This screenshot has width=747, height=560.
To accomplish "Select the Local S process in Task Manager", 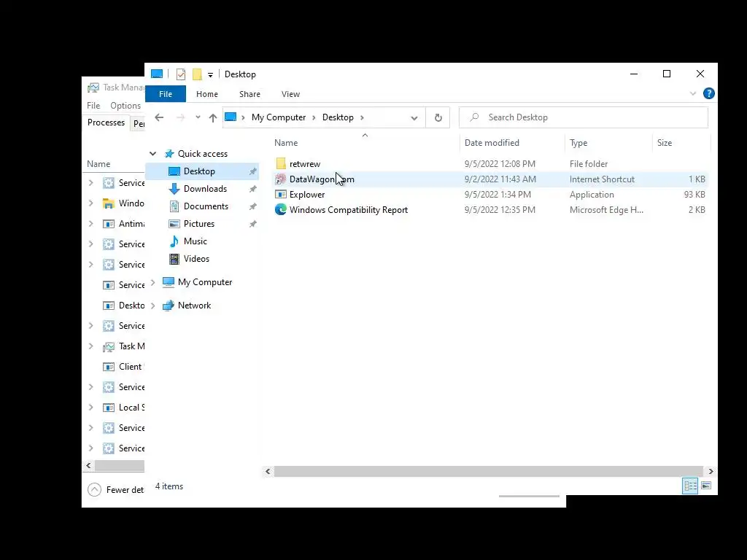I will pos(123,408).
